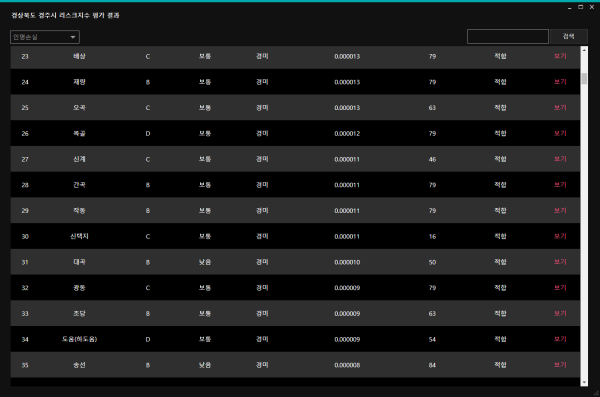Click grade B in row 24
Screen dimensions: 600x397
point(148,82)
